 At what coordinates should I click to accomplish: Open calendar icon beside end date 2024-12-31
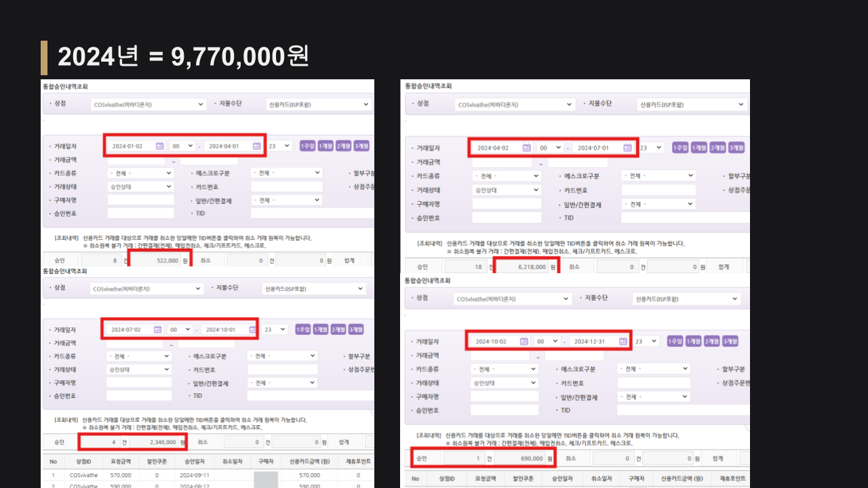[623, 342]
